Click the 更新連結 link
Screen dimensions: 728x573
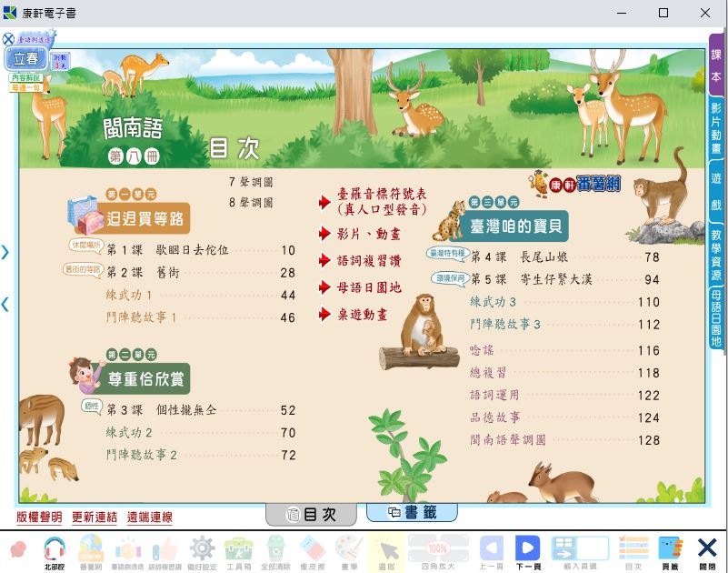click(x=95, y=518)
